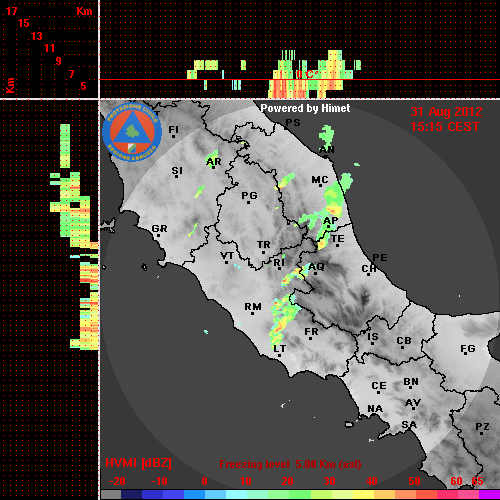This screenshot has width=500, height=500.
Task: Click the AV city label
Action: (413, 403)
